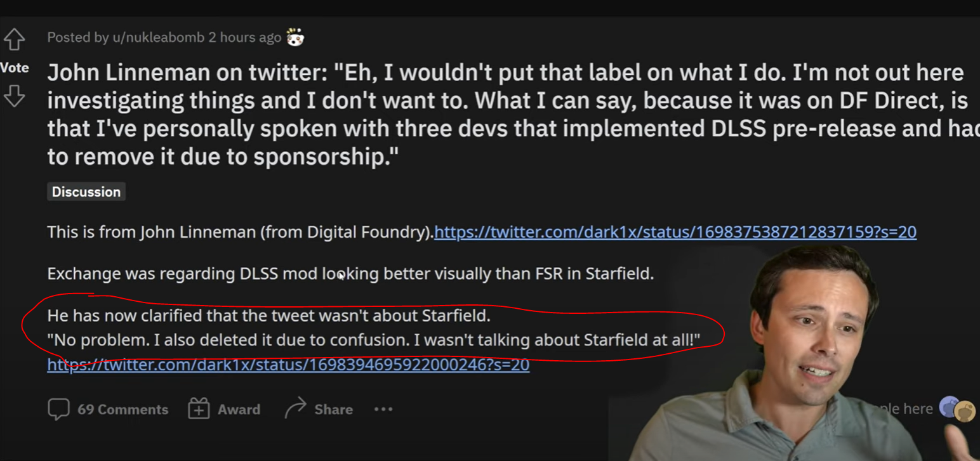Click the Share text label

click(x=333, y=410)
